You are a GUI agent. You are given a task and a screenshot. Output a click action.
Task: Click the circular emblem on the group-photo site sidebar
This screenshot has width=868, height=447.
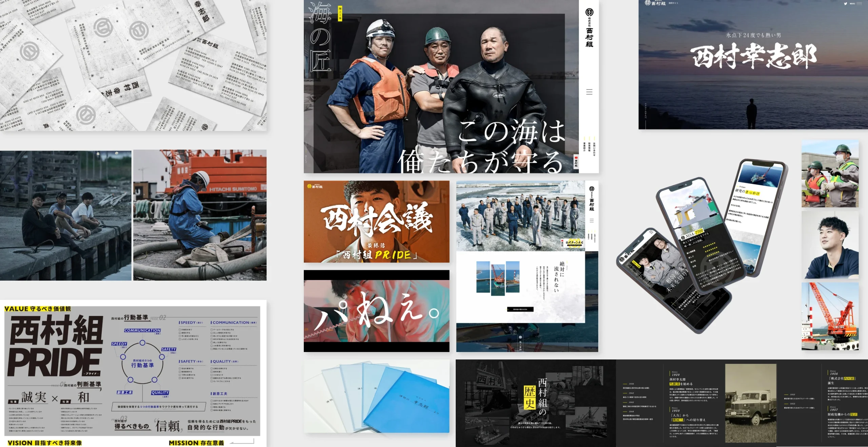(592, 189)
